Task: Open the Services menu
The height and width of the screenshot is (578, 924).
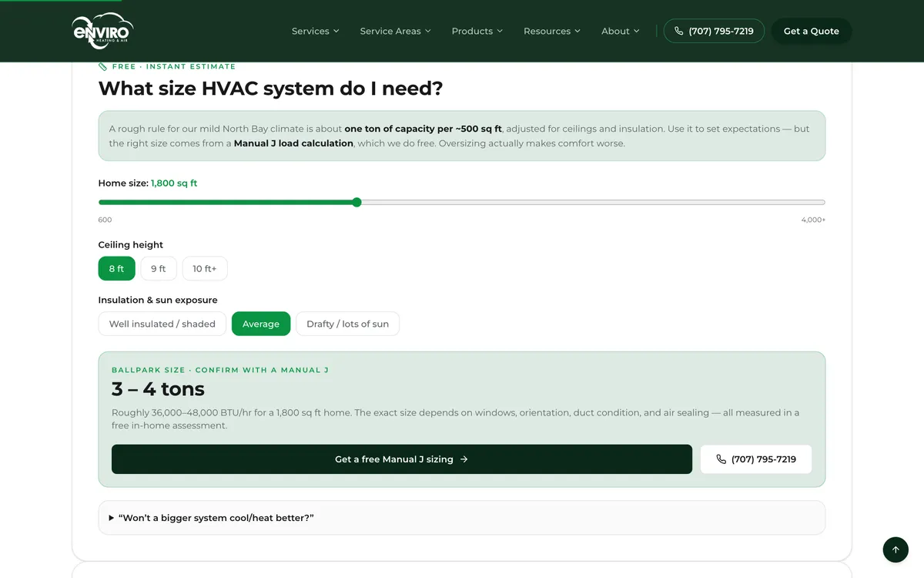Action: 316,31
